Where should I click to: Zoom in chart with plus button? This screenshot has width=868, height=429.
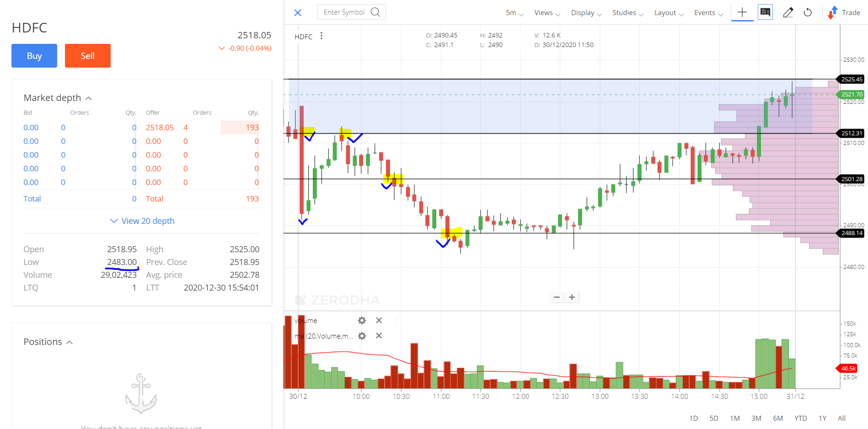(572, 297)
